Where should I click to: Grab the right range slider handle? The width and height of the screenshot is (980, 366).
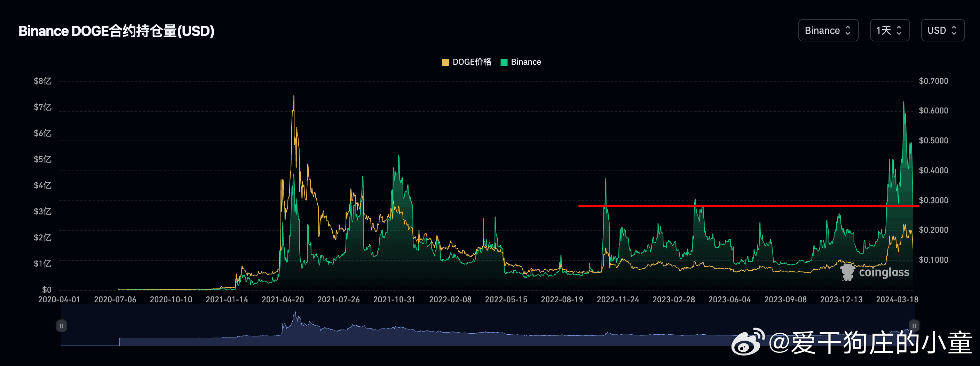914,326
